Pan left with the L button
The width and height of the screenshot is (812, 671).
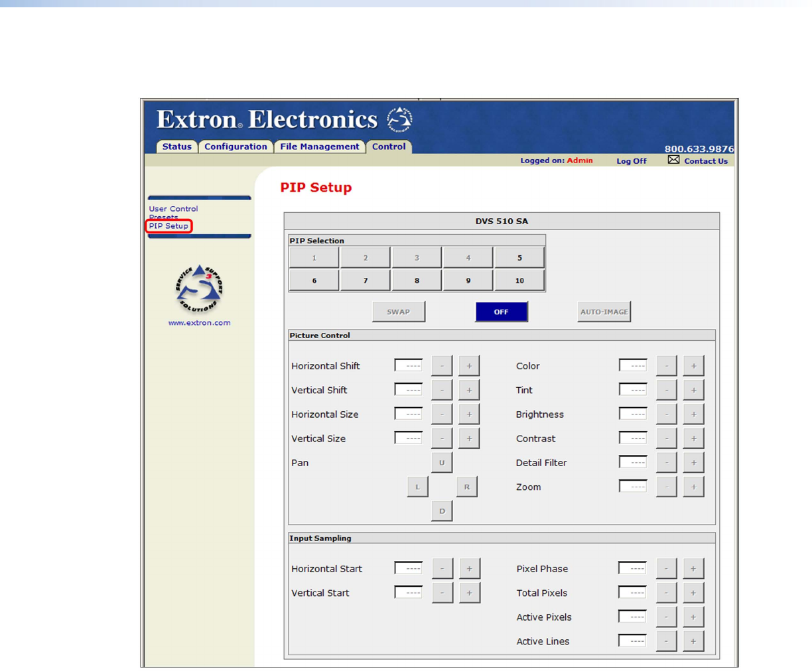(417, 487)
